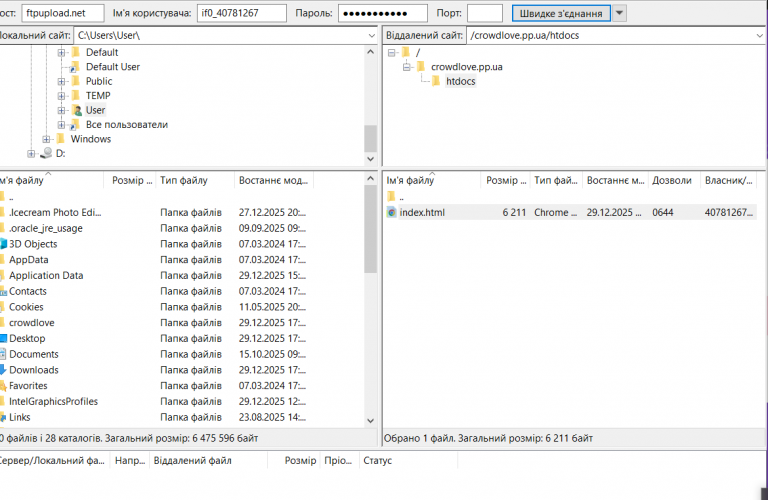Image resolution: width=768 pixels, height=500 pixels.
Task: Expand the Default folder in local tree
Action: (x=61, y=52)
